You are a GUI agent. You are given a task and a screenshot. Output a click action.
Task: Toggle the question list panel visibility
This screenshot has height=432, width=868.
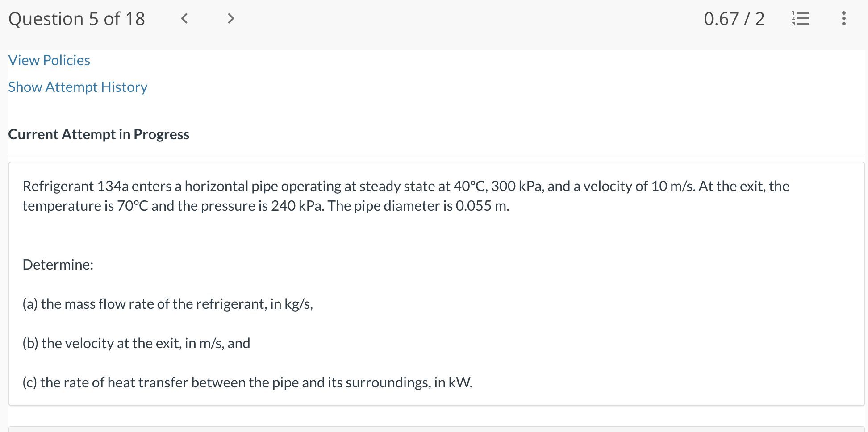pos(801,19)
